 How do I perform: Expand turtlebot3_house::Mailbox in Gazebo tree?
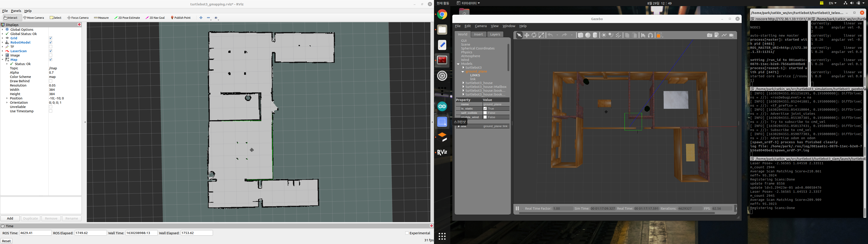pos(463,87)
